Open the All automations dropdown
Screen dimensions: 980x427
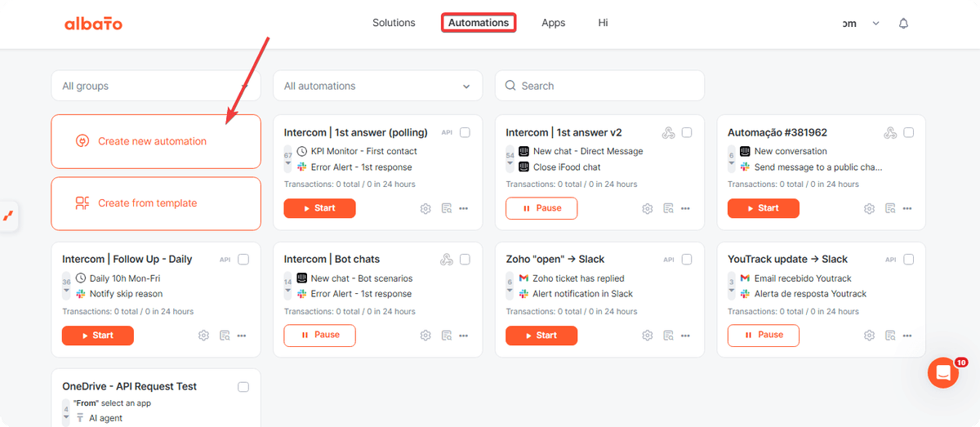click(377, 86)
